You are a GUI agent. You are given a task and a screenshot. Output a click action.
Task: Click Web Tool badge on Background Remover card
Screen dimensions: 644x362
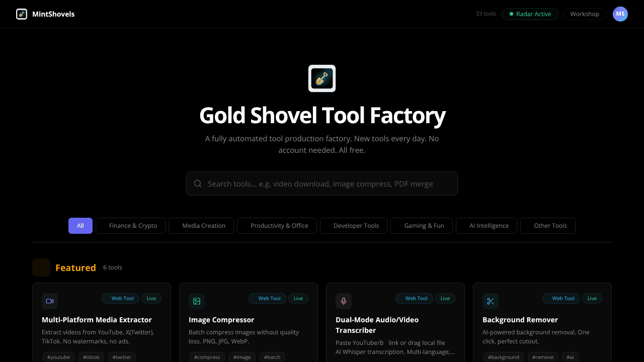tap(561, 299)
